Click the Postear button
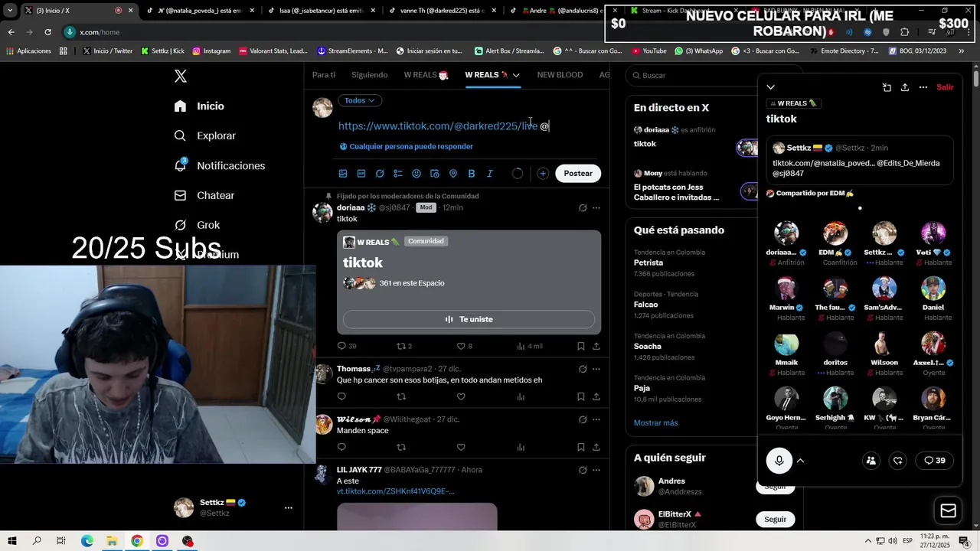Viewport: 980px width, 551px height. pyautogui.click(x=578, y=174)
